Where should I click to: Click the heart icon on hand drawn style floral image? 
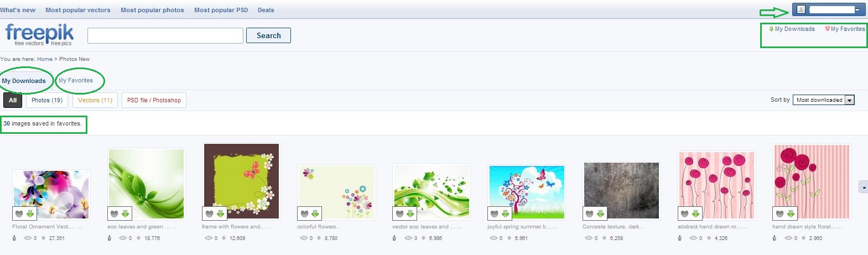click(x=780, y=214)
